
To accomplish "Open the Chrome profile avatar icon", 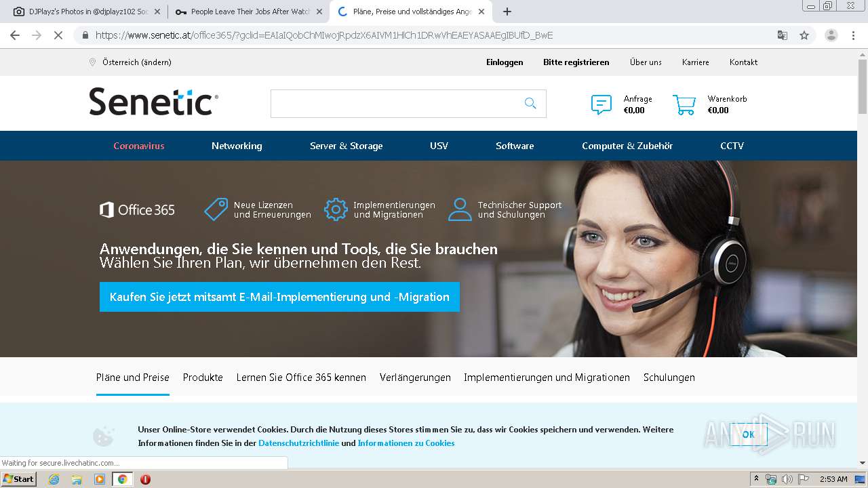I will (831, 35).
